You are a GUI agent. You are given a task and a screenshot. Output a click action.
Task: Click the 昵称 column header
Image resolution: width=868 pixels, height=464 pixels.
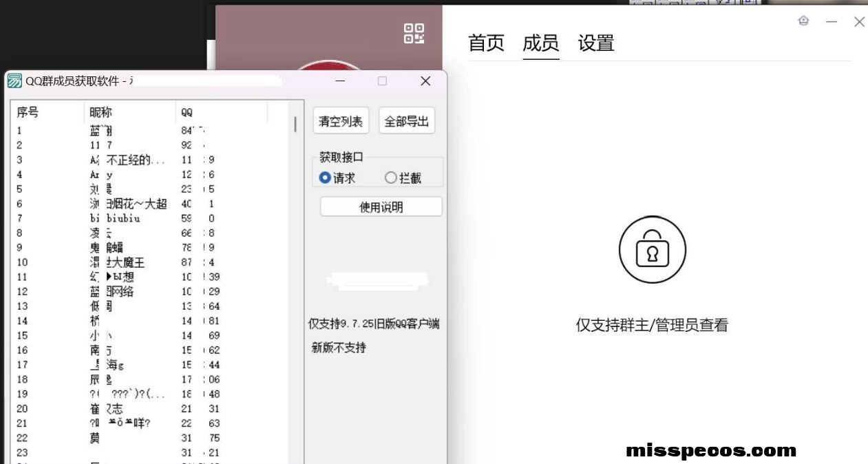click(130, 112)
